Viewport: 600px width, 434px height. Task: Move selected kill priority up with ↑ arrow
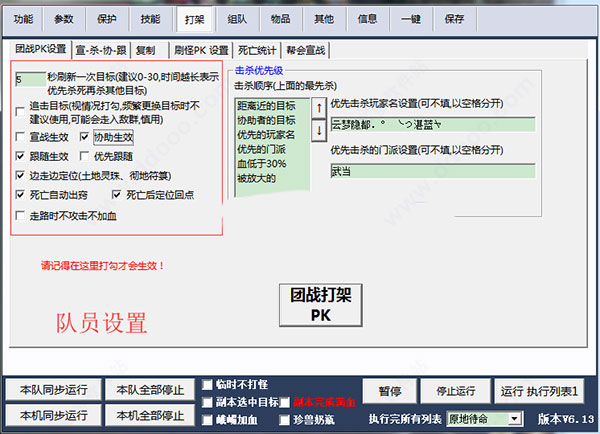click(319, 109)
